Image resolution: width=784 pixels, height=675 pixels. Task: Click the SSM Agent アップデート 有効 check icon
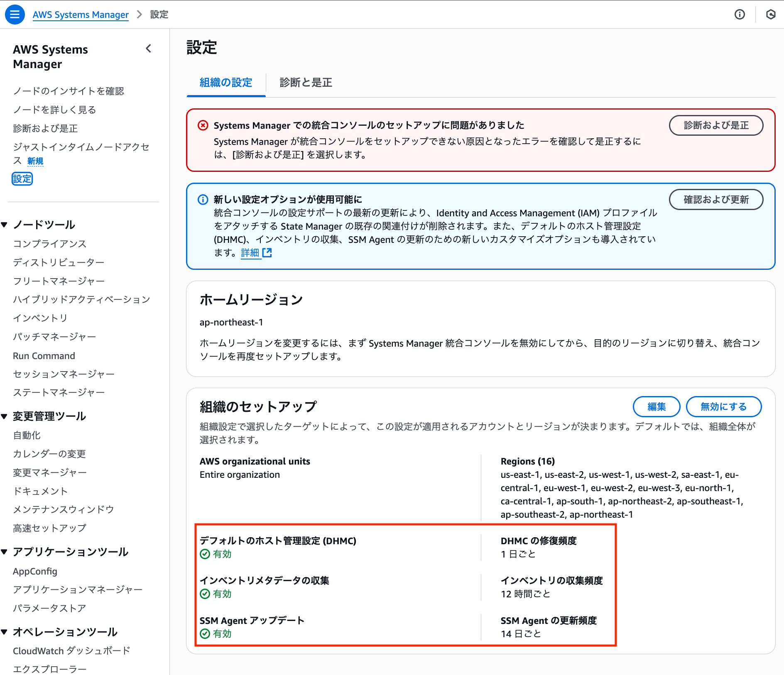[205, 634]
